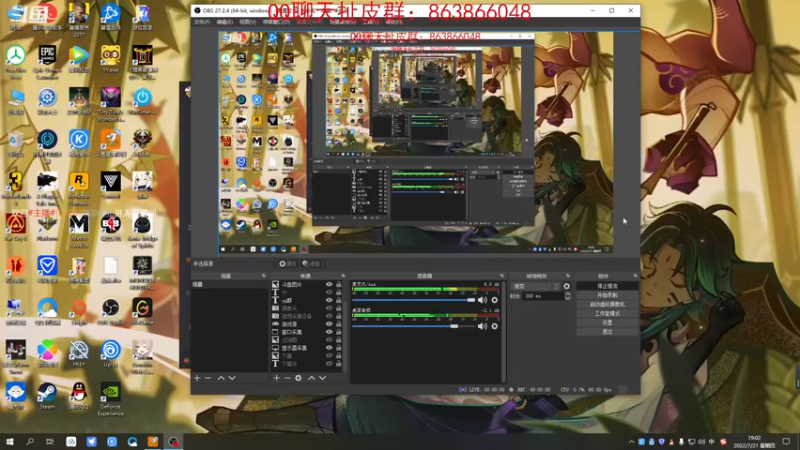Open the PREY desktop shortcut
Screen dimensions: 800x450
(79, 354)
